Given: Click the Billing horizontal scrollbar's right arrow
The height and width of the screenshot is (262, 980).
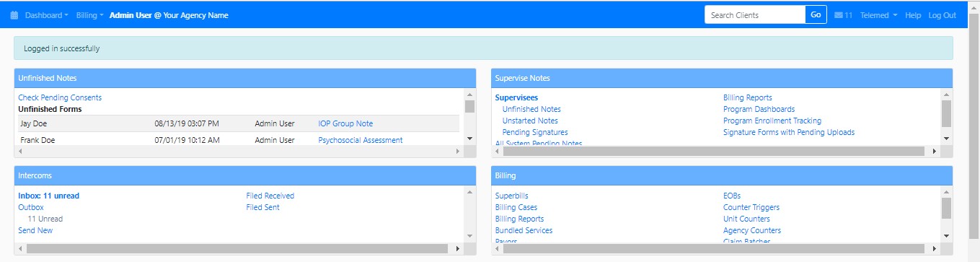Looking at the screenshot, I should pos(935,248).
